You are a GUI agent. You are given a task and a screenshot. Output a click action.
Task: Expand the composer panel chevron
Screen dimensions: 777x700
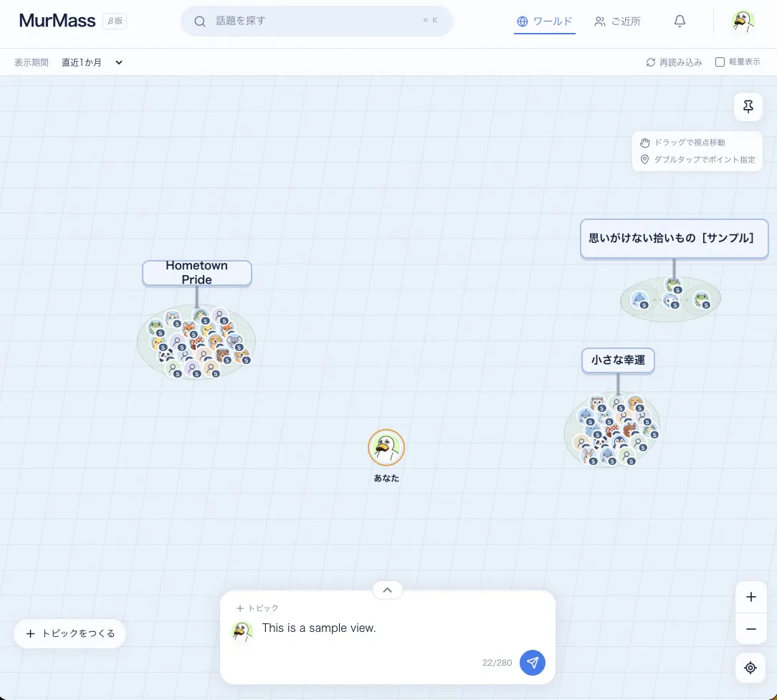click(388, 590)
